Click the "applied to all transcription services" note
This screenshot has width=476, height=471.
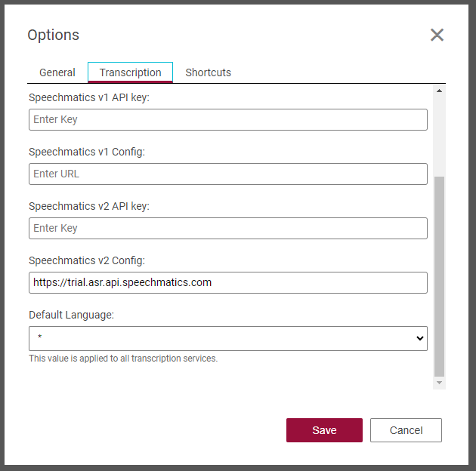pos(123,359)
